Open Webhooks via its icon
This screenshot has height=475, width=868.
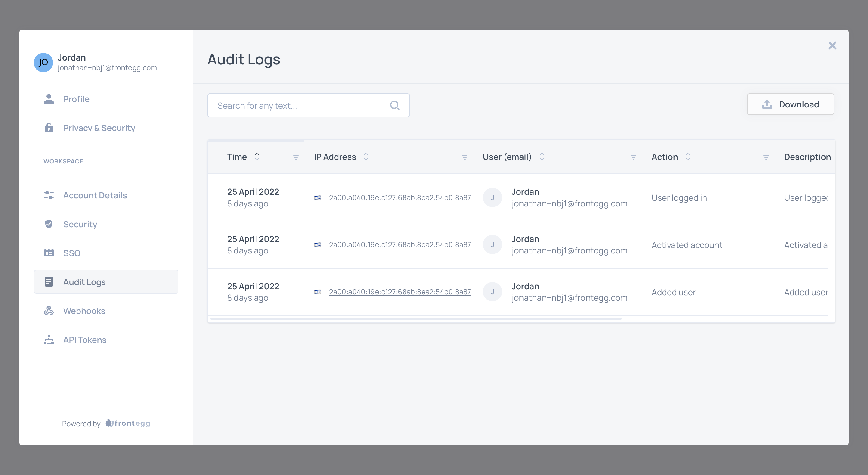(49, 310)
